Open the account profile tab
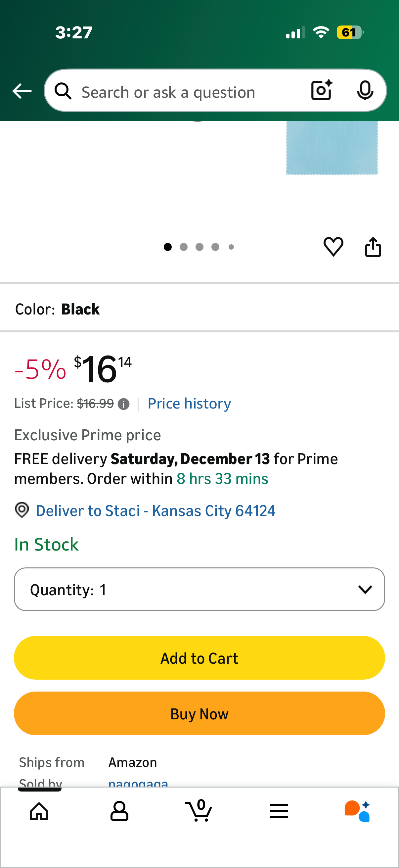399x868 pixels. (119, 811)
